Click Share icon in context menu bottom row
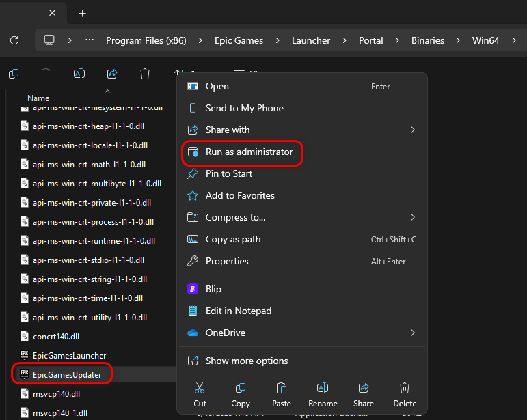 pos(364,389)
